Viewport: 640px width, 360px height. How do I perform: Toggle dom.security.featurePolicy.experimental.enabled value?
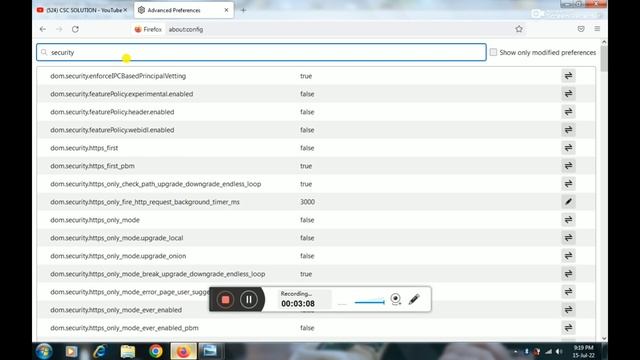pyautogui.click(x=568, y=94)
